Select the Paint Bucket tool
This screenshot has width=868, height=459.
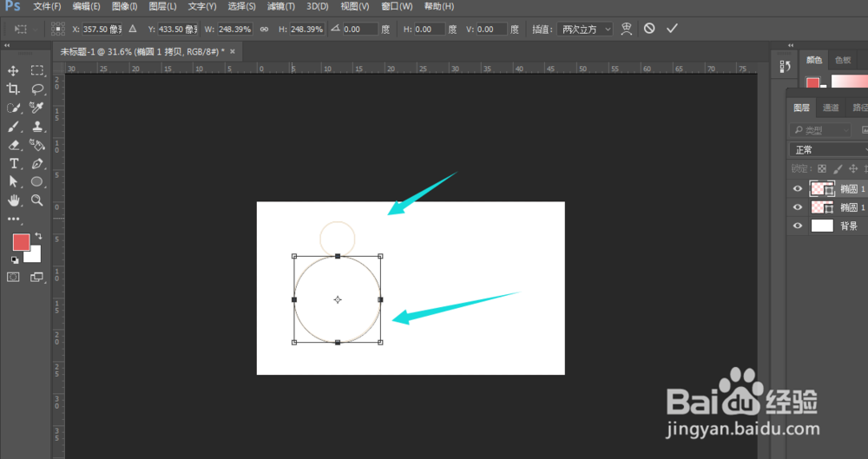pos(37,145)
